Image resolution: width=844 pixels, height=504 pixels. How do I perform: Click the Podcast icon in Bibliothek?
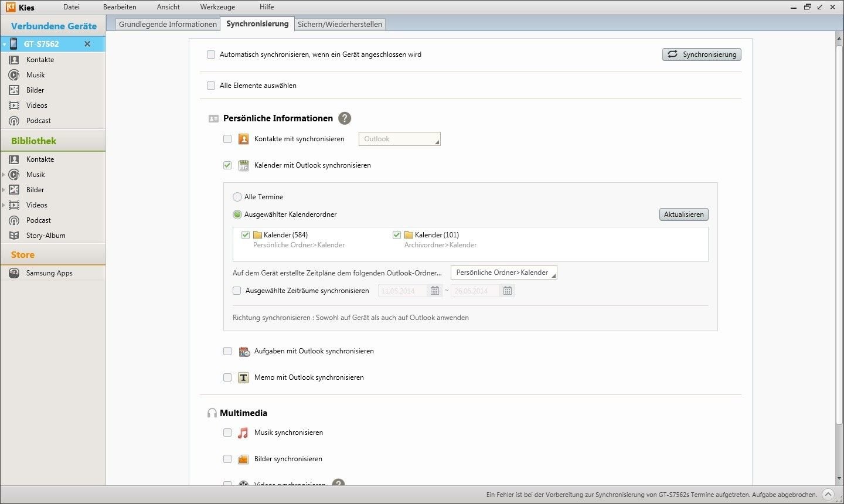coord(14,220)
